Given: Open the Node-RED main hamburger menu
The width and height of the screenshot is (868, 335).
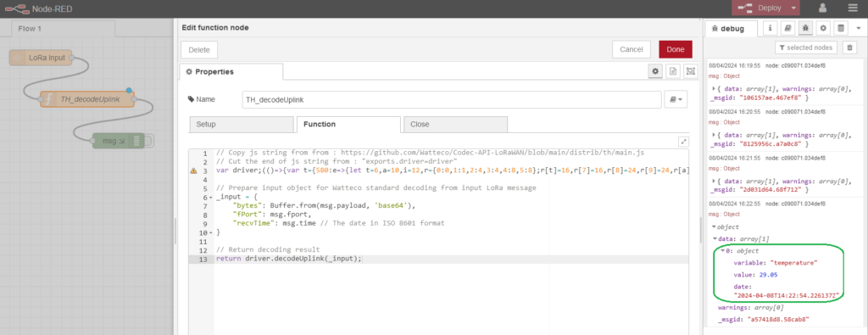Looking at the screenshot, I should click(x=852, y=8).
